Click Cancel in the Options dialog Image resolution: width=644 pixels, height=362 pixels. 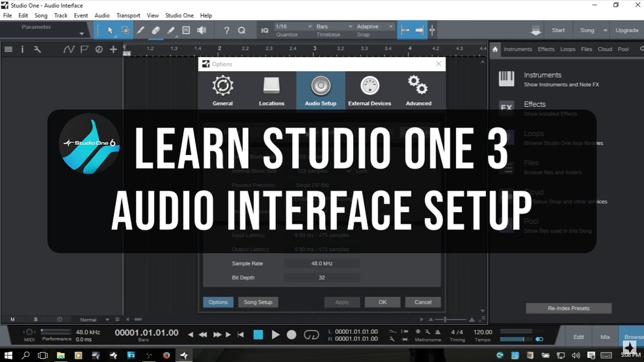tap(423, 302)
